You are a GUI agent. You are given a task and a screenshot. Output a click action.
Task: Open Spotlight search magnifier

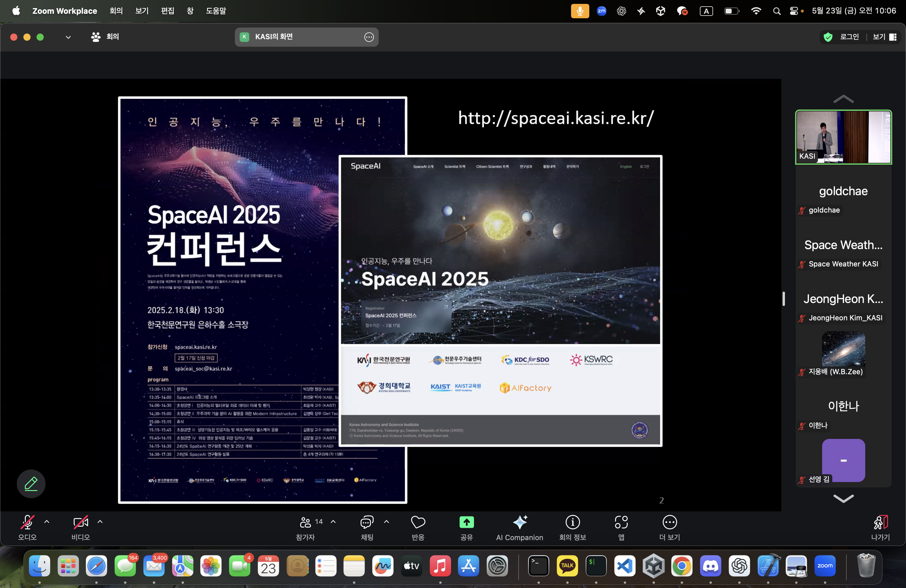(x=777, y=11)
